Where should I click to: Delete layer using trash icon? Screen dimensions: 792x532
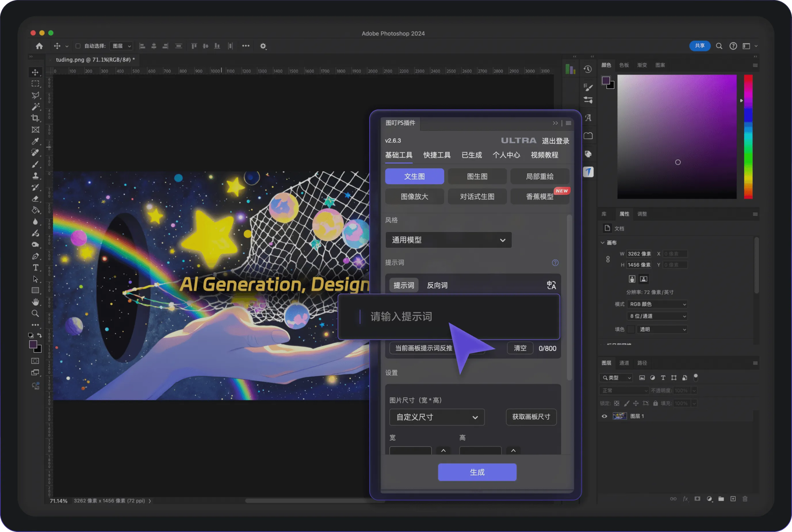pyautogui.click(x=745, y=499)
